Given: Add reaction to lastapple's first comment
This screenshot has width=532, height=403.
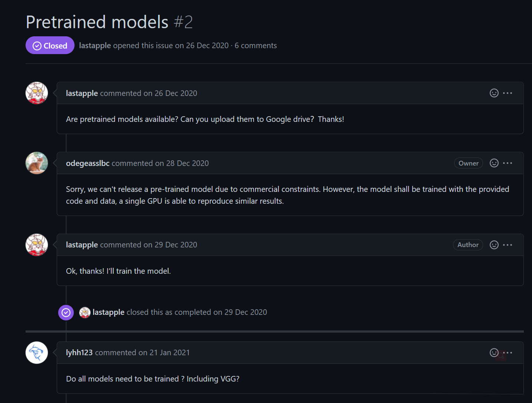Looking at the screenshot, I should click(494, 93).
